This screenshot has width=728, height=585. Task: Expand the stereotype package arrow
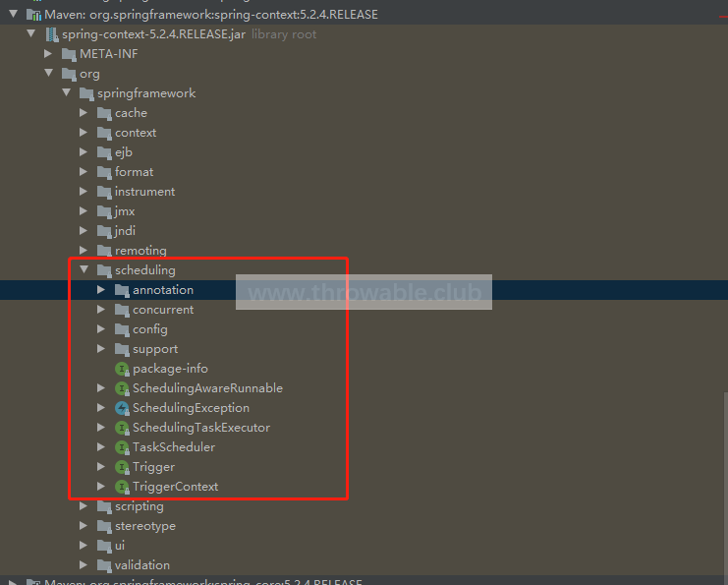click(x=84, y=526)
